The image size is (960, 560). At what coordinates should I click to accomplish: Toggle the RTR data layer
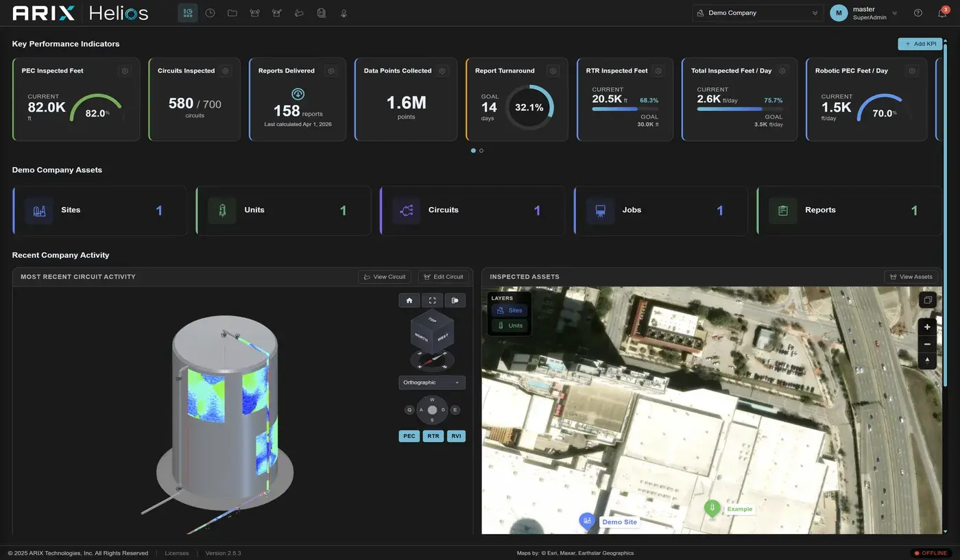tap(433, 436)
